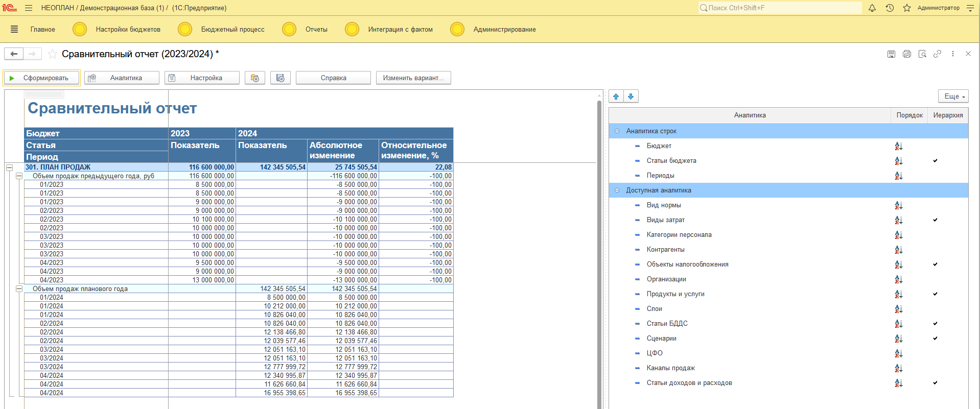Viewport: 980px width, 409px height.
Task: Click the Порядок column header
Action: (909, 115)
